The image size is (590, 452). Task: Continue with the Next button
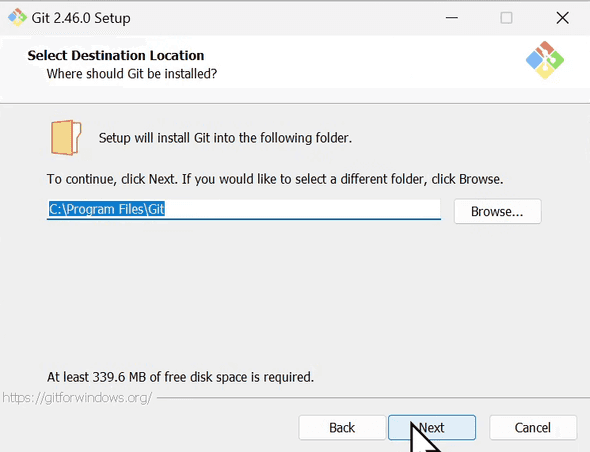click(x=432, y=428)
